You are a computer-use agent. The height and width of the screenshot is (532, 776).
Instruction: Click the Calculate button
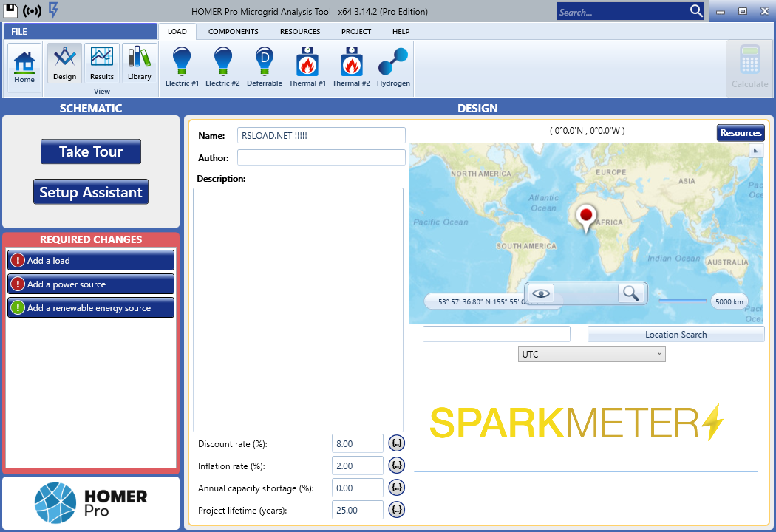[x=750, y=68]
